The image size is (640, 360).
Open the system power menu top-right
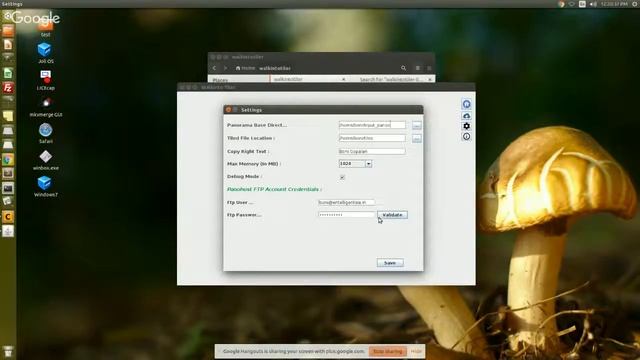pos(635,4)
